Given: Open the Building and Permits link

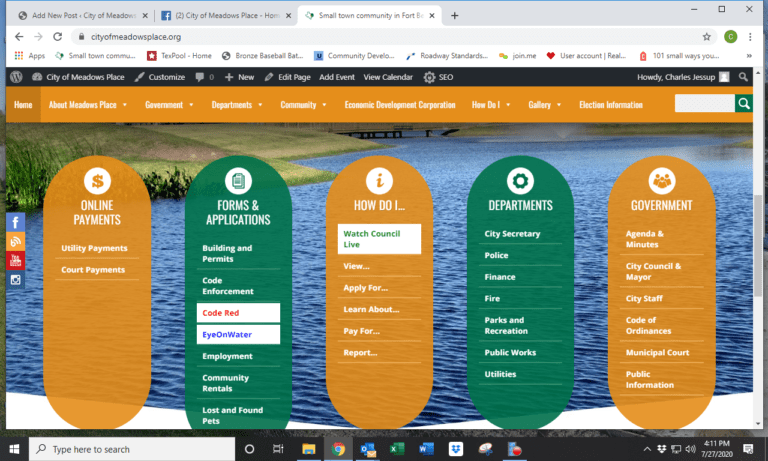Looking at the screenshot, I should (x=227, y=253).
